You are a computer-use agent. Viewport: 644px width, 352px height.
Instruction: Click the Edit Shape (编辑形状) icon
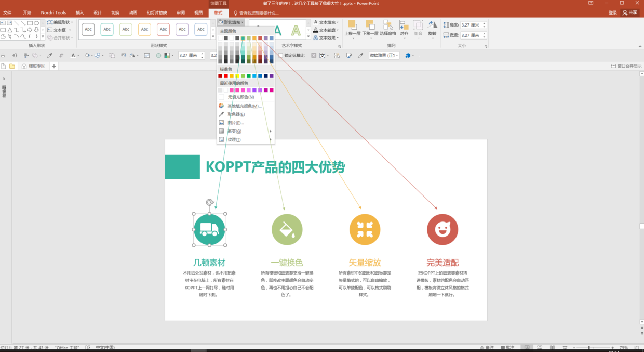click(x=50, y=22)
